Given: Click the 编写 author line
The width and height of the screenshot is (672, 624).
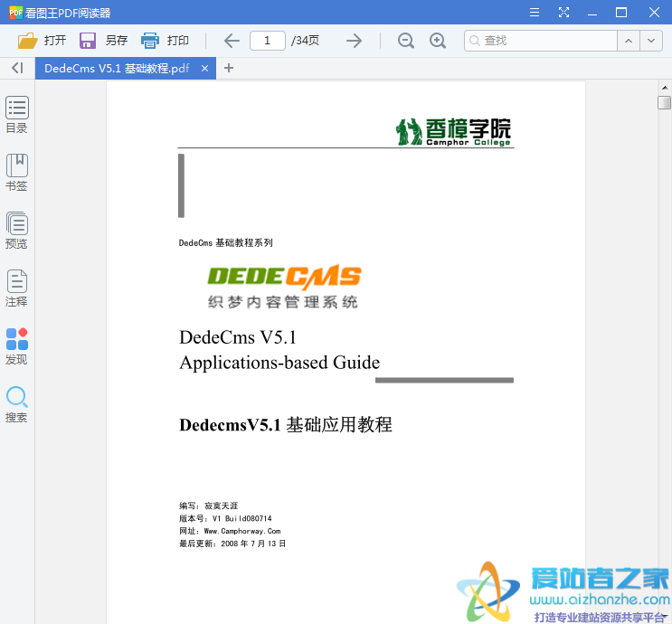Looking at the screenshot, I should (208, 506).
